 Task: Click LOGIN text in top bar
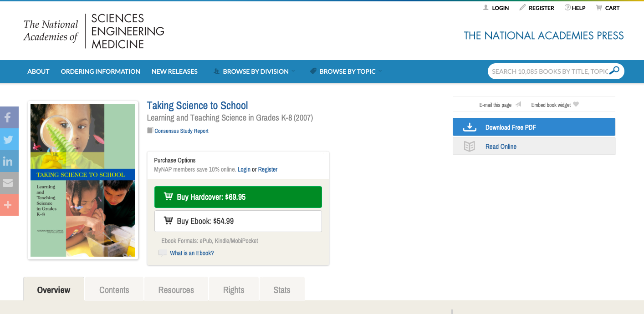501,8
